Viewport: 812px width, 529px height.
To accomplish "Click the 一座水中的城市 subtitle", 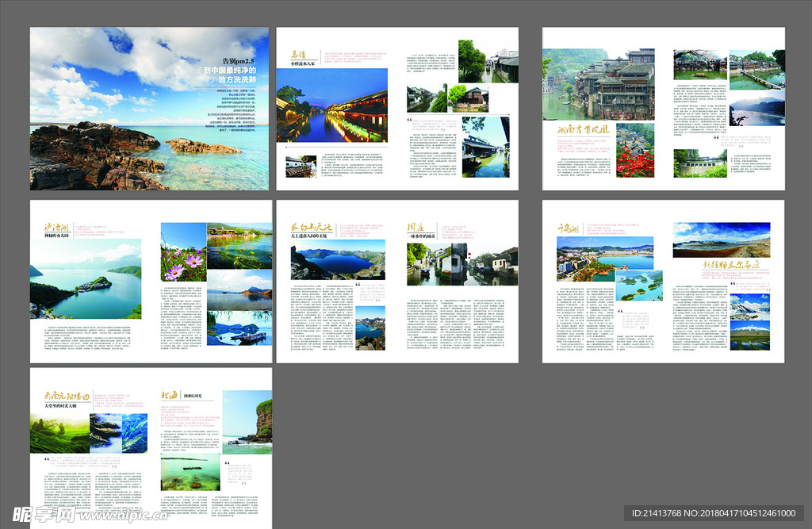I will pos(423,236).
